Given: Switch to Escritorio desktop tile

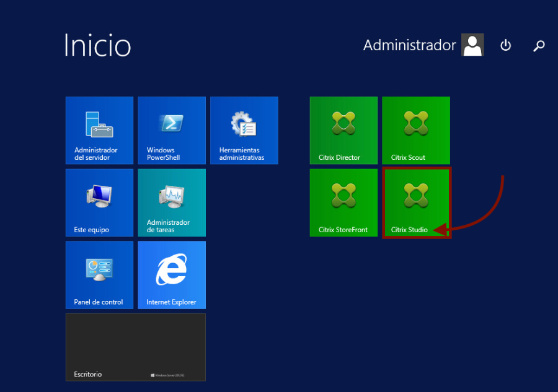Looking at the screenshot, I should pyautogui.click(x=135, y=347).
